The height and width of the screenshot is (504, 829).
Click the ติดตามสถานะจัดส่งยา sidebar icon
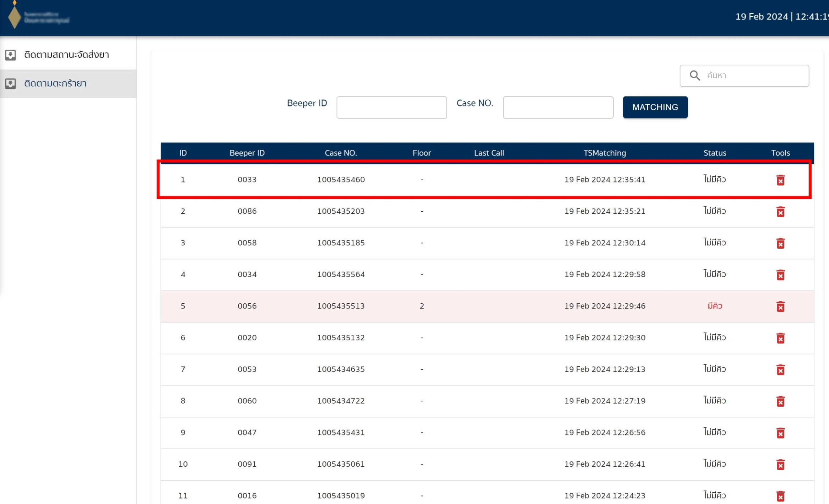point(10,55)
